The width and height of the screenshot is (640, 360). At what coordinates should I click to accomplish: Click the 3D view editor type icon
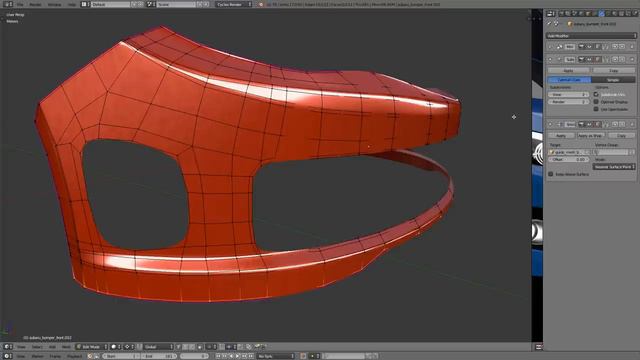tap(7, 347)
